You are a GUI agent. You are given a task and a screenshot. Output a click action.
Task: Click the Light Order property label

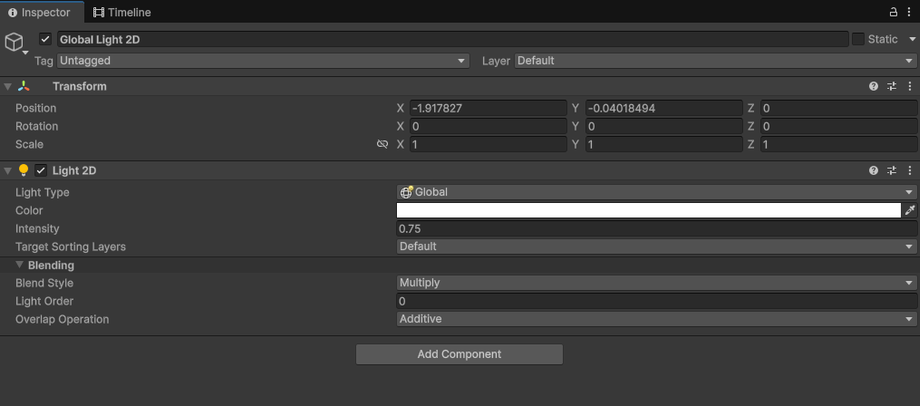[x=45, y=302]
